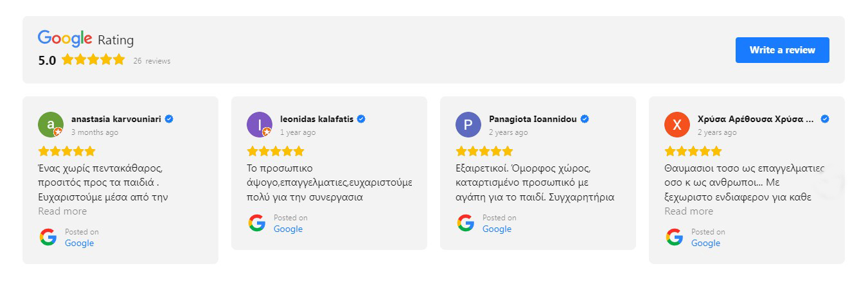Viewport: 868px width, 300px height.
Task: Click Google G icon in Panagiota's review
Action: click(466, 223)
